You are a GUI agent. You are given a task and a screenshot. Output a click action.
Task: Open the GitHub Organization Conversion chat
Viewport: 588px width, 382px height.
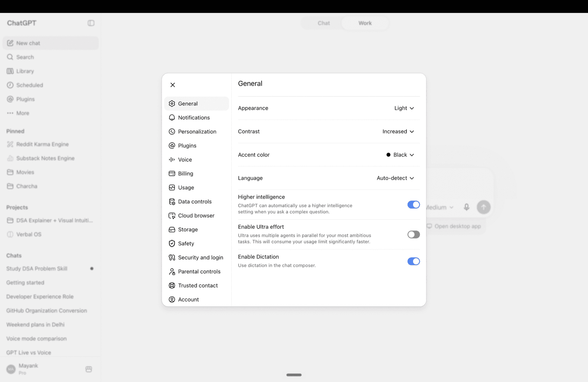click(x=50, y=311)
